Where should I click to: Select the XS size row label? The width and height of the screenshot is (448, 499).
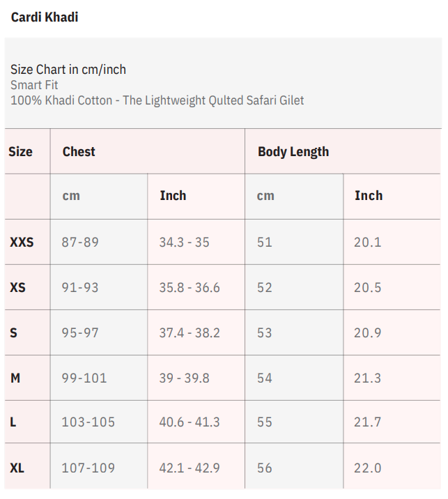point(17,287)
